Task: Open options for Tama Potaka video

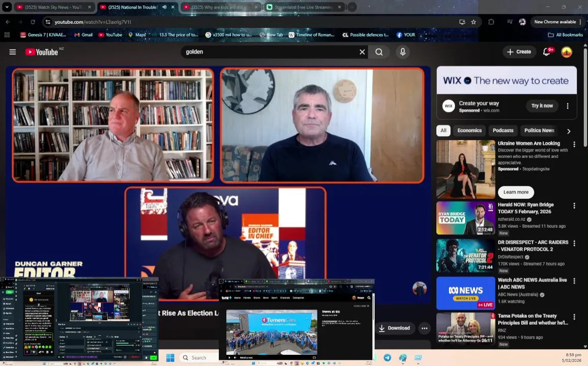Action: (574, 317)
